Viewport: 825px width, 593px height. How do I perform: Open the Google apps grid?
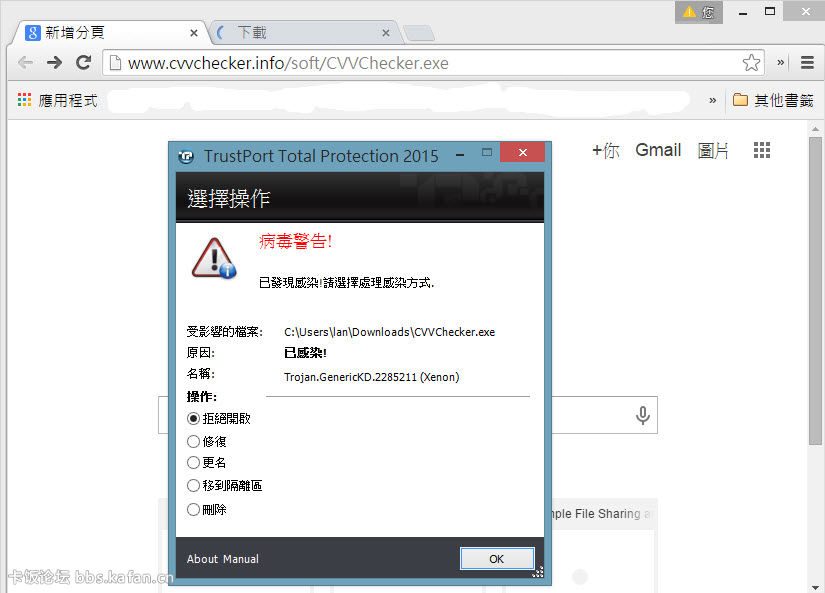(x=762, y=151)
